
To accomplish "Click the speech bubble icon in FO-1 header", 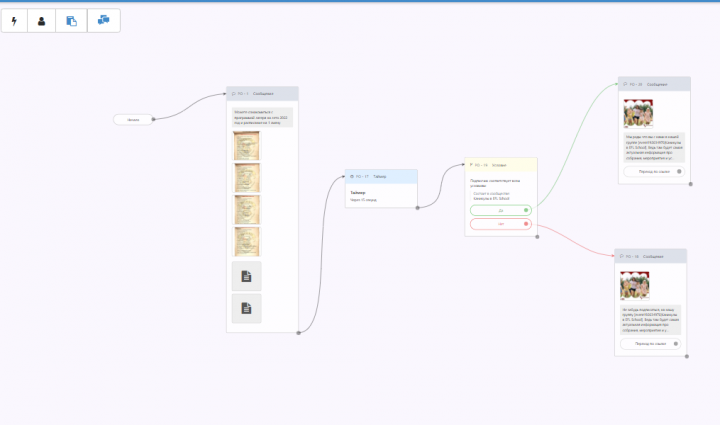I will (234, 94).
